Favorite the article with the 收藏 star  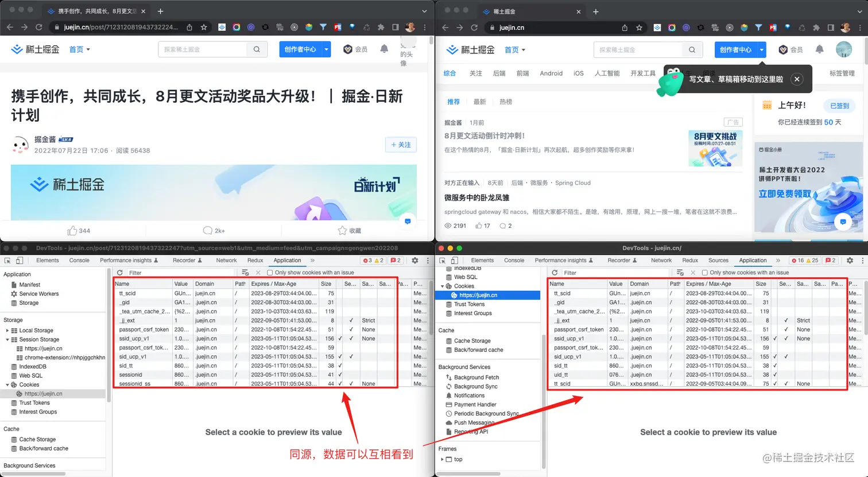[x=343, y=230]
